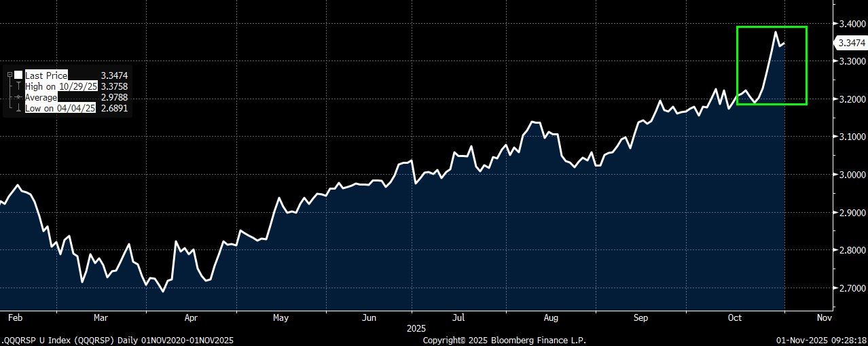Click the legend value 3.3758
868x346 pixels.
click(x=114, y=86)
